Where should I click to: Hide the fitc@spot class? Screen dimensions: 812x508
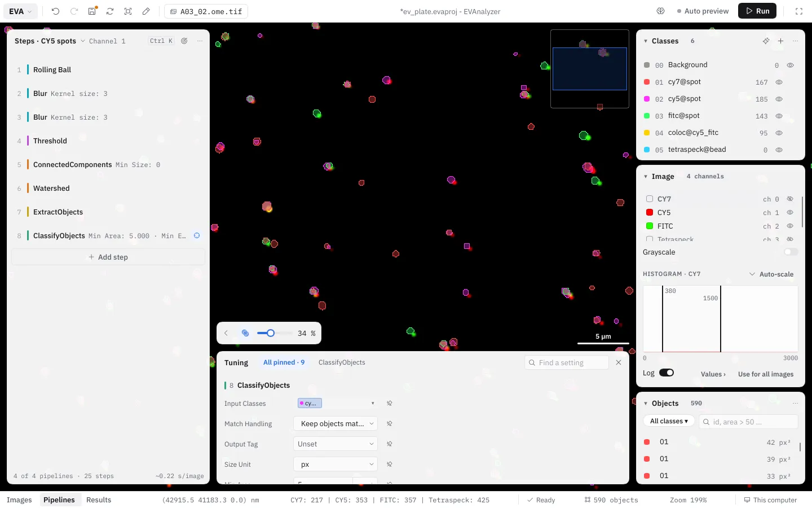[779, 116]
